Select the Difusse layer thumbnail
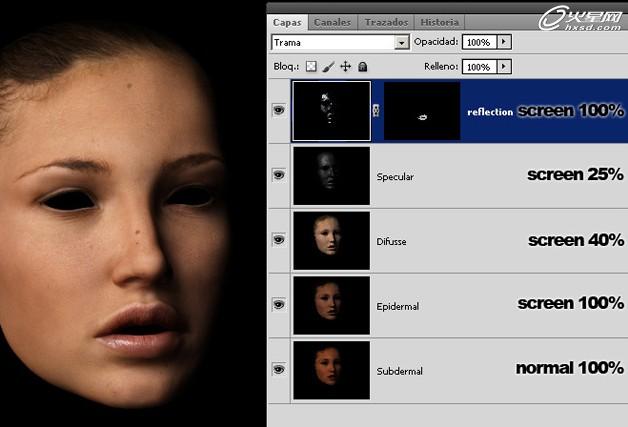This screenshot has width=628, height=427. (x=332, y=241)
